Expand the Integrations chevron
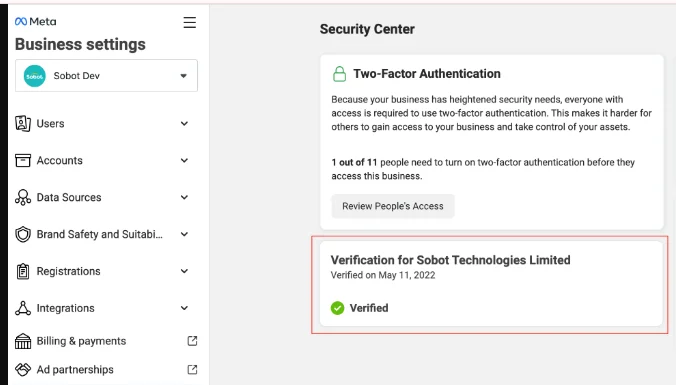The height and width of the screenshot is (385, 676). tap(184, 308)
